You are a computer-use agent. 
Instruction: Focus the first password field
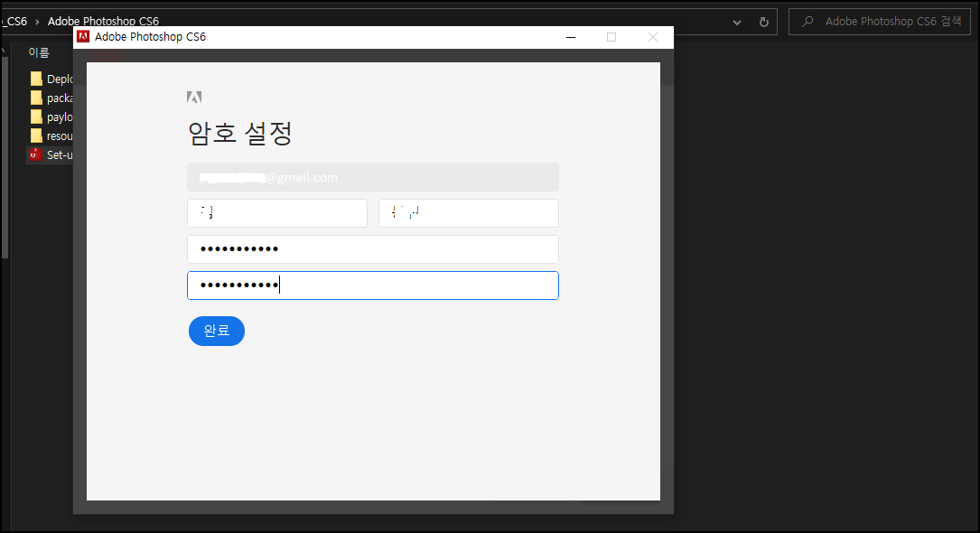[372, 248]
